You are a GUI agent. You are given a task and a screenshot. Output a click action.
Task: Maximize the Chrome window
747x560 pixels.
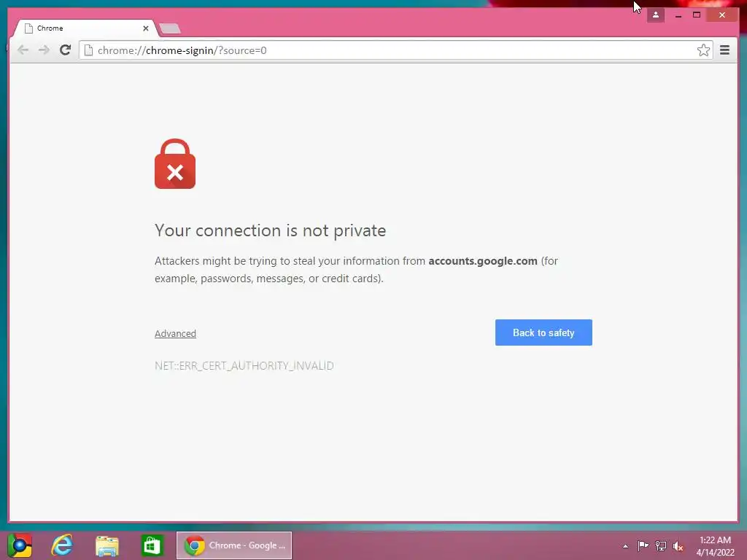click(x=697, y=15)
